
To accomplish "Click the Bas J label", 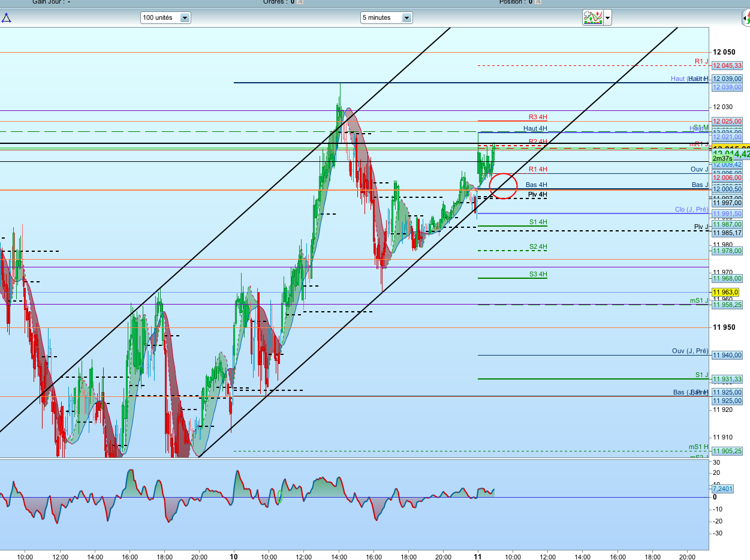I will (700, 185).
